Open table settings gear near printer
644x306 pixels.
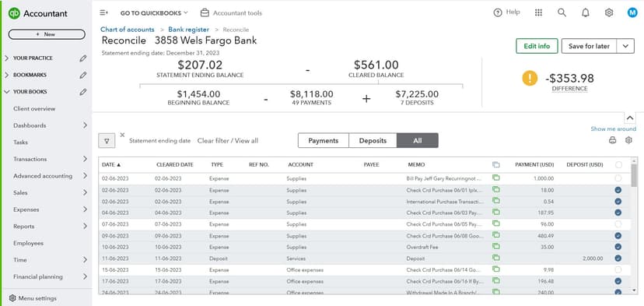(x=628, y=140)
